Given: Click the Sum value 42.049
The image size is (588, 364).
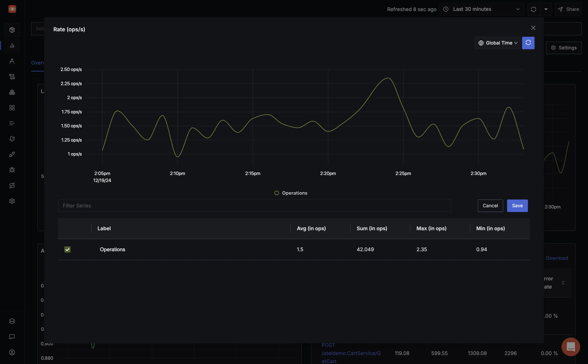Looking at the screenshot, I should point(365,249).
